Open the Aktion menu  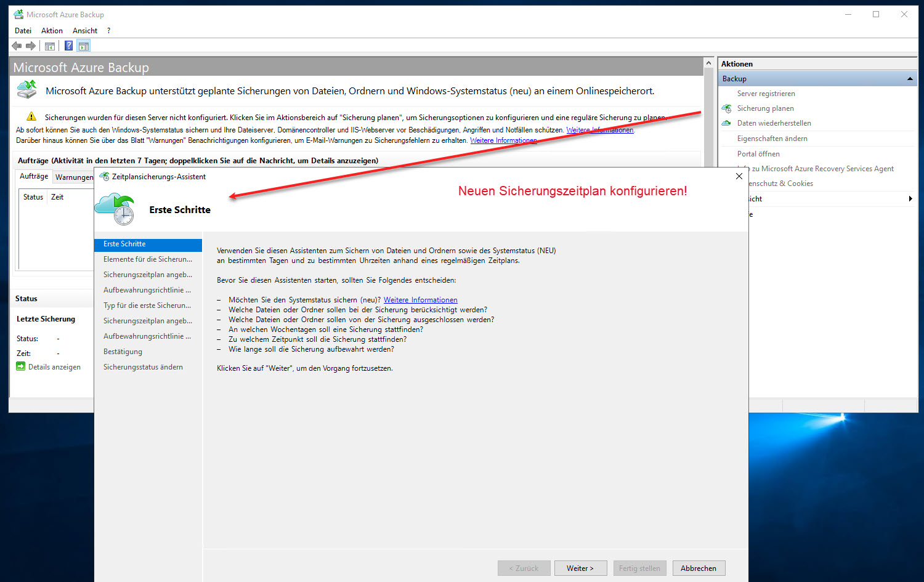(52, 30)
